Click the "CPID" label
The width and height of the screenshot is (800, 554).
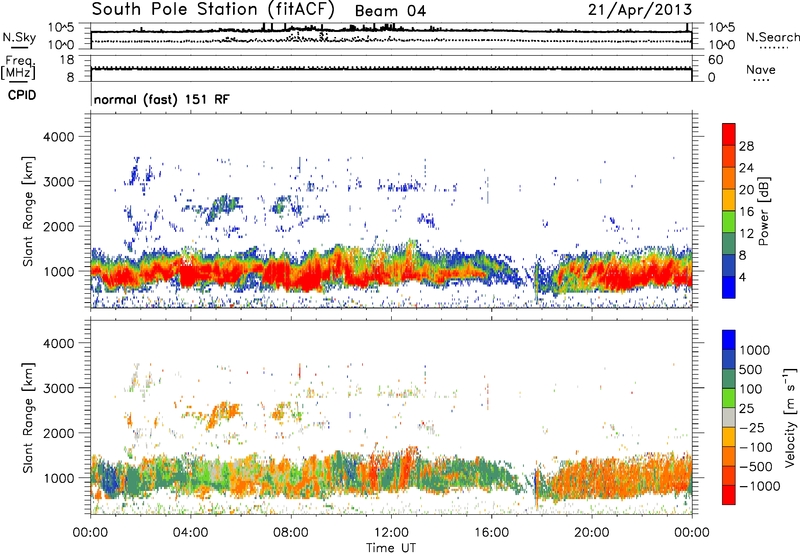(x=22, y=95)
